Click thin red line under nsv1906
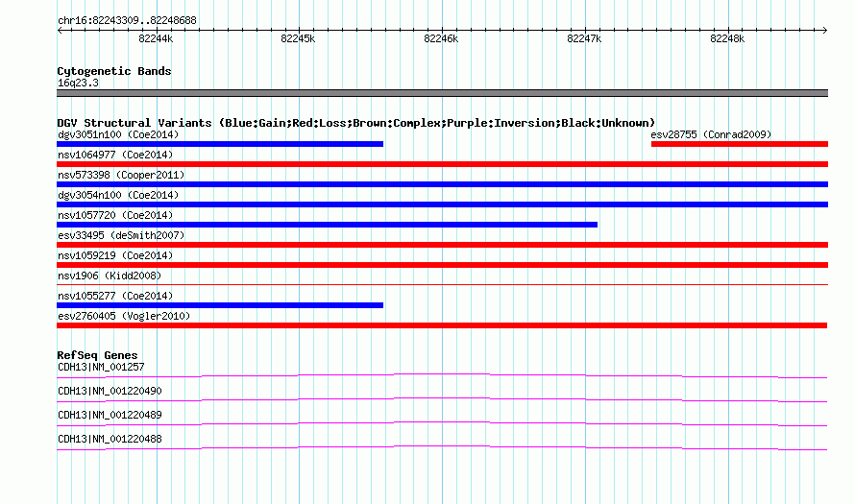Image resolution: width=855 pixels, height=504 pixels. pos(442,284)
